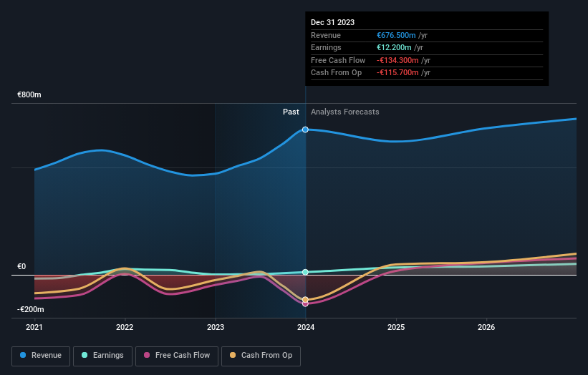Click the €0 y-axis label
This screenshot has width=588, height=375.
tap(21, 266)
